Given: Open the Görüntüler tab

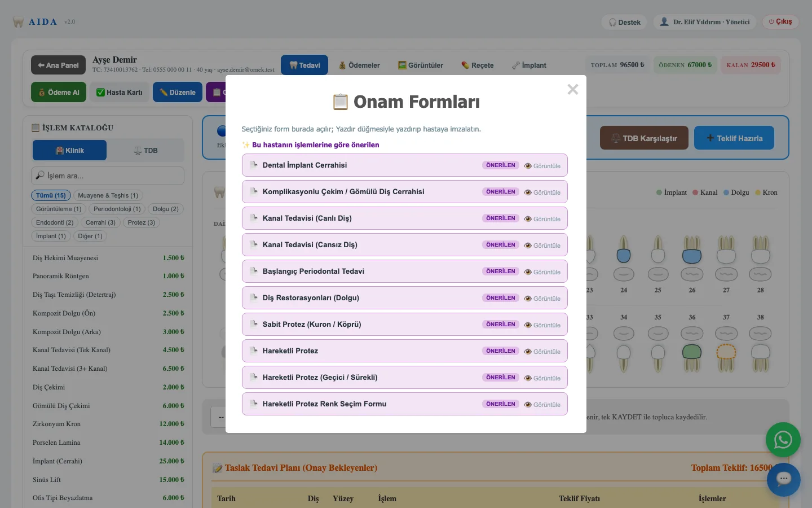Looking at the screenshot, I should tap(421, 65).
